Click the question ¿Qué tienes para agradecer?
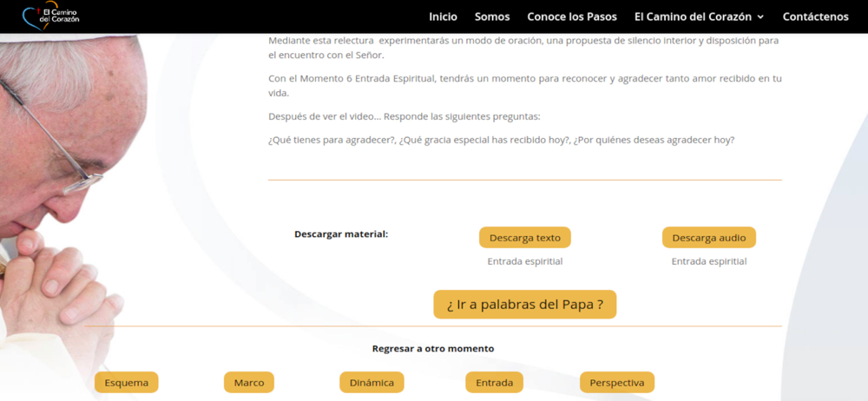 click(x=331, y=140)
